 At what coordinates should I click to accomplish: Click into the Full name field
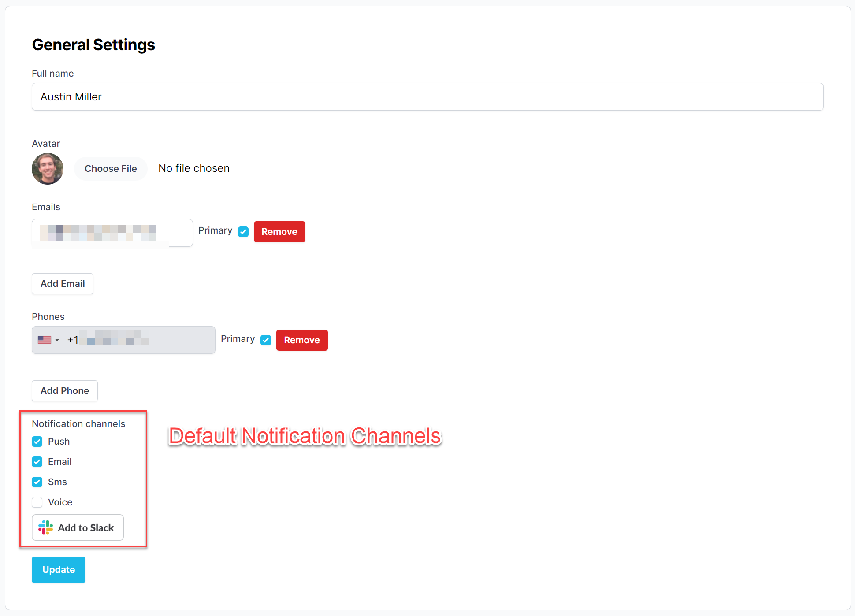(x=427, y=97)
